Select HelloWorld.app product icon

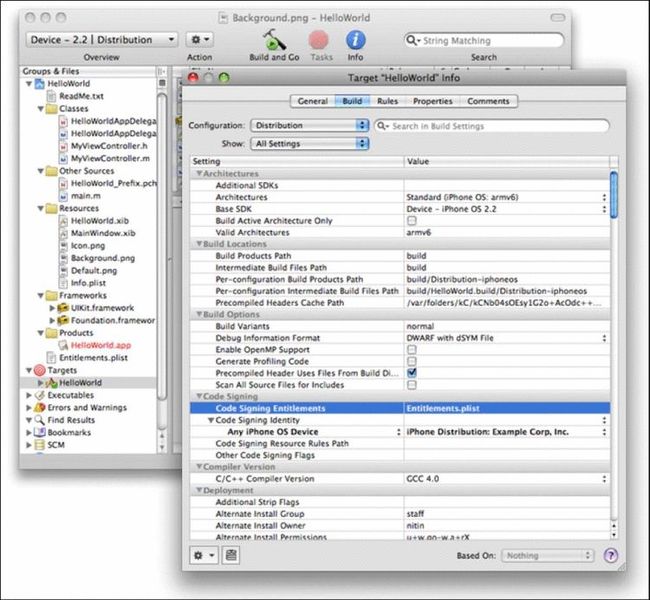pyautogui.click(x=63, y=345)
